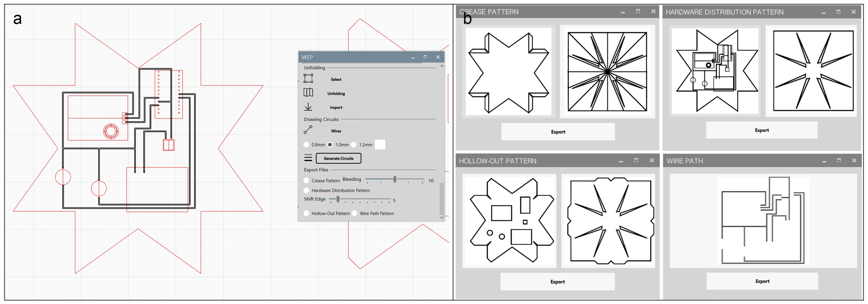
Task: Click the Export button under Wire Path
Action: pyautogui.click(x=762, y=281)
